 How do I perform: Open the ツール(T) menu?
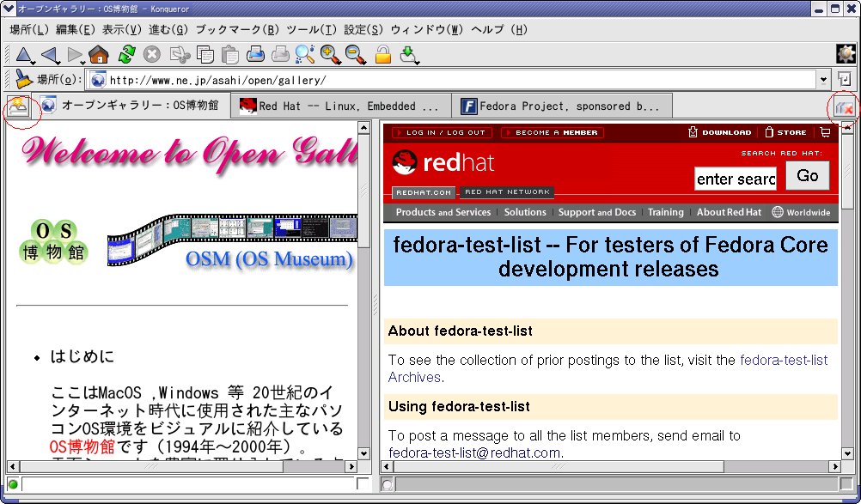pyautogui.click(x=312, y=29)
